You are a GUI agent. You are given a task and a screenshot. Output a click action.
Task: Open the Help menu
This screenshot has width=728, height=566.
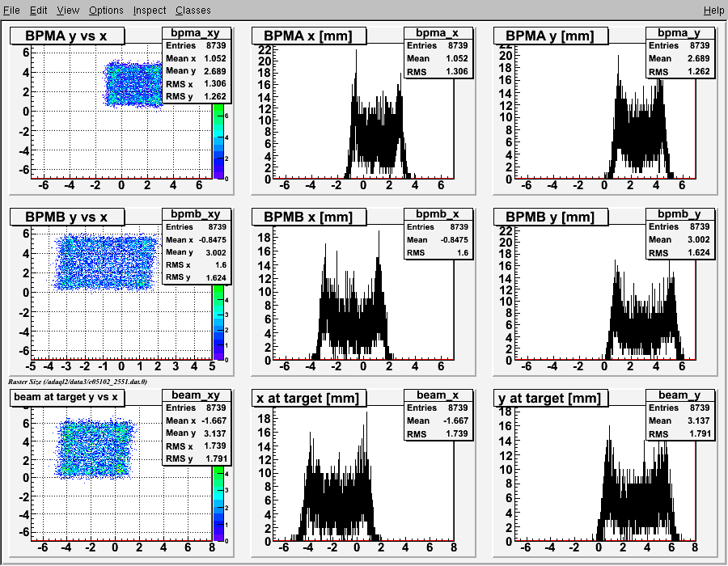coord(713,10)
